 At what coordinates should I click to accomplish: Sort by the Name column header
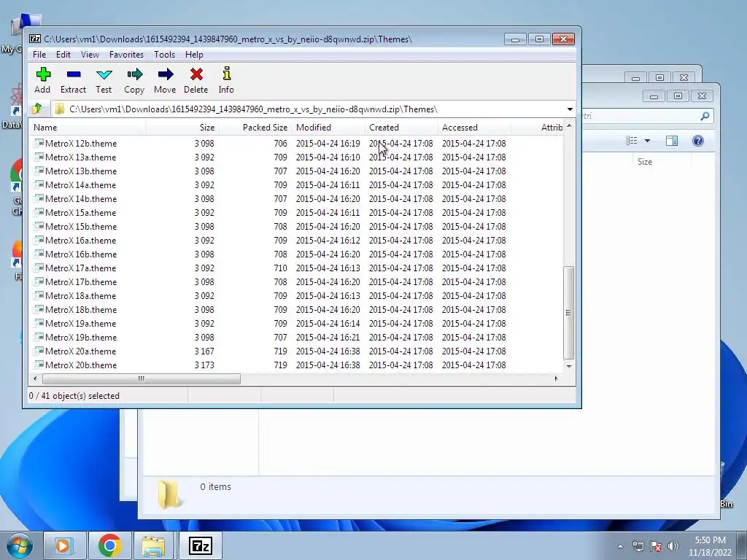[x=88, y=127]
